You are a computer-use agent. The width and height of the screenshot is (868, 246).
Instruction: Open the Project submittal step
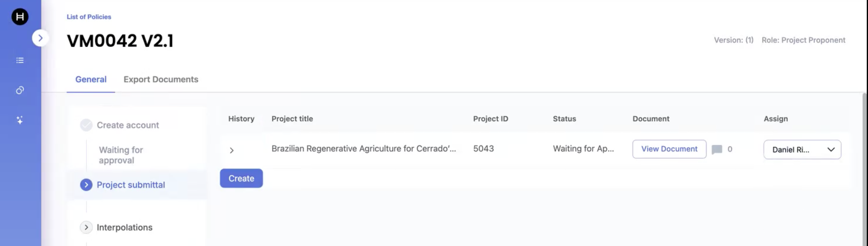[131, 185]
